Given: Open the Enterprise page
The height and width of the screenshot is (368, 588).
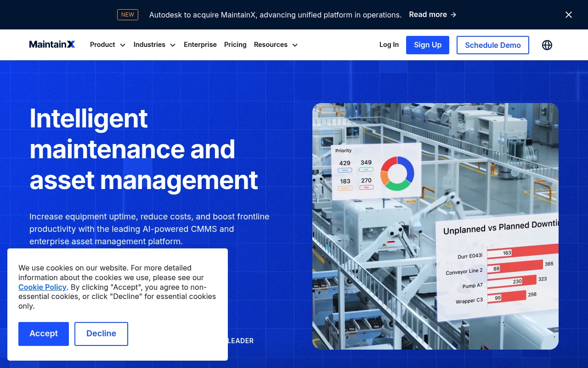Looking at the screenshot, I should pos(200,45).
